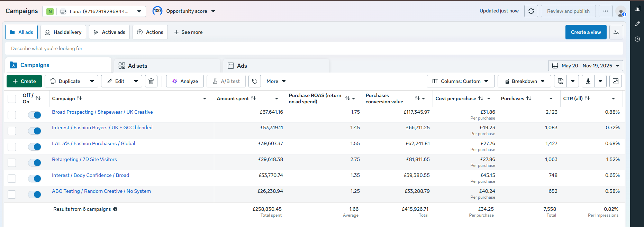
Task: Open the Interest / Body Confidence / Broad campaign
Action: pos(91,175)
